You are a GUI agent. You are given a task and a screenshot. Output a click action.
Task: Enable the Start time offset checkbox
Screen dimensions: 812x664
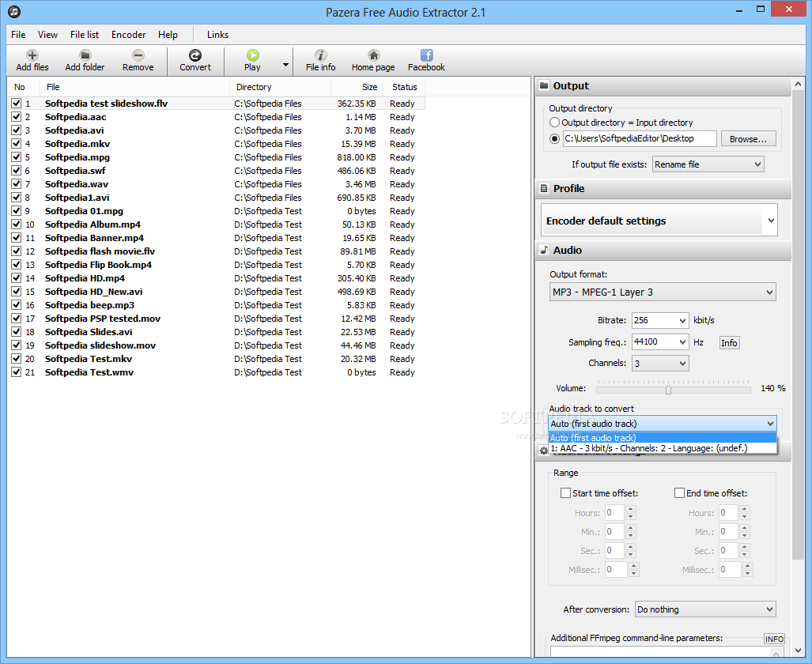(565, 492)
